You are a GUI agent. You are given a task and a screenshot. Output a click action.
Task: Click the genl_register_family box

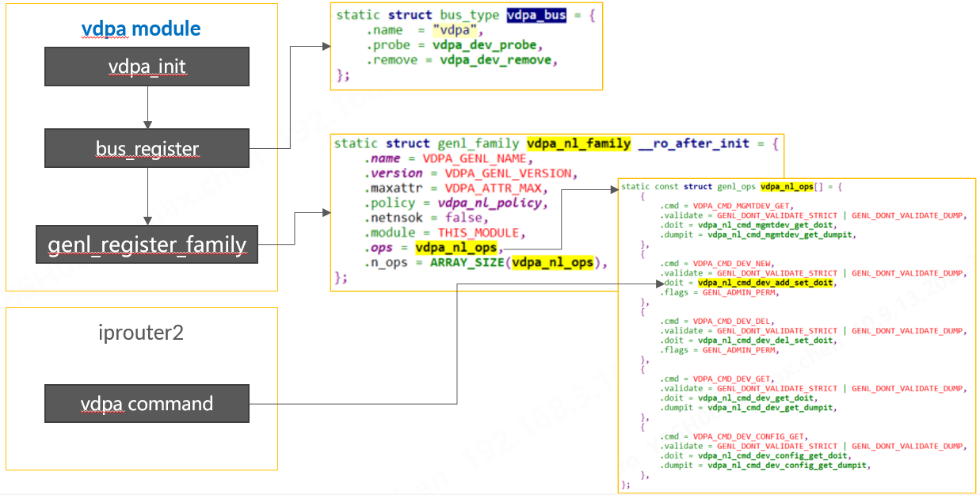click(x=147, y=245)
